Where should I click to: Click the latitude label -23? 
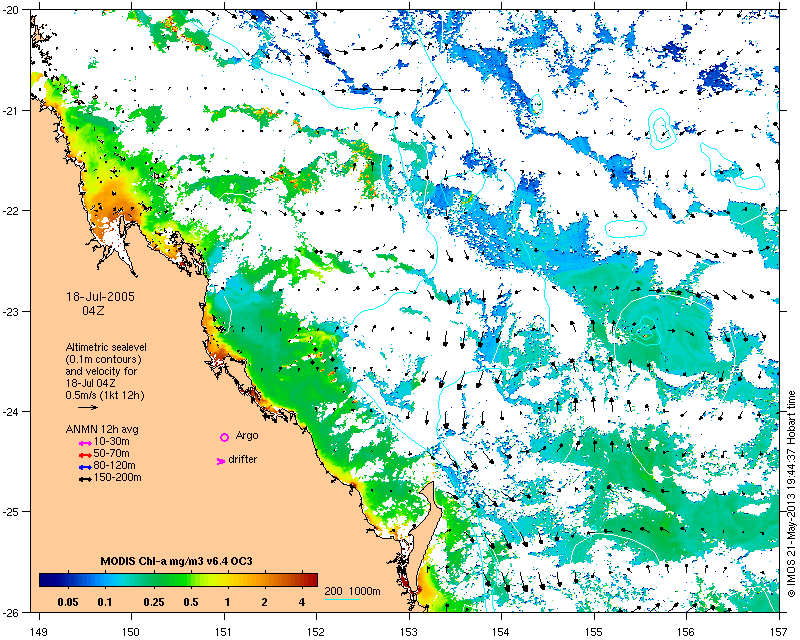coord(11,311)
